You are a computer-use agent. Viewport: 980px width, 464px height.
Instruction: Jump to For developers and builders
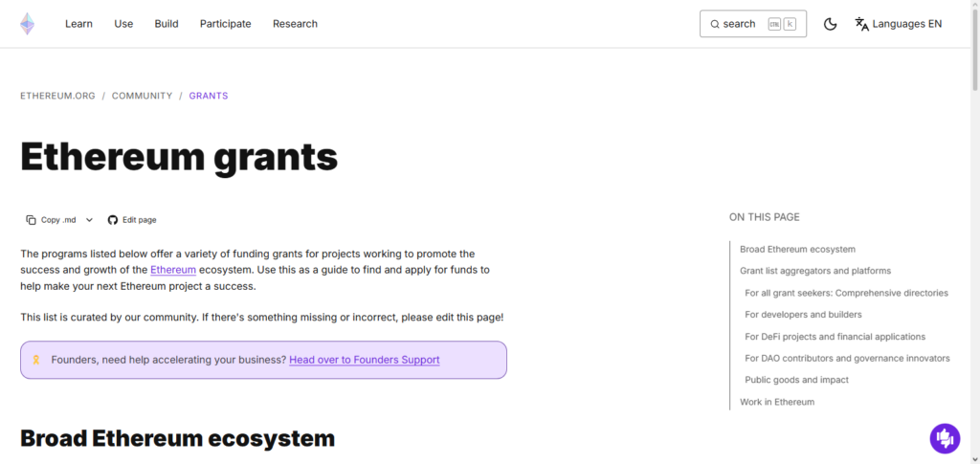point(803,315)
